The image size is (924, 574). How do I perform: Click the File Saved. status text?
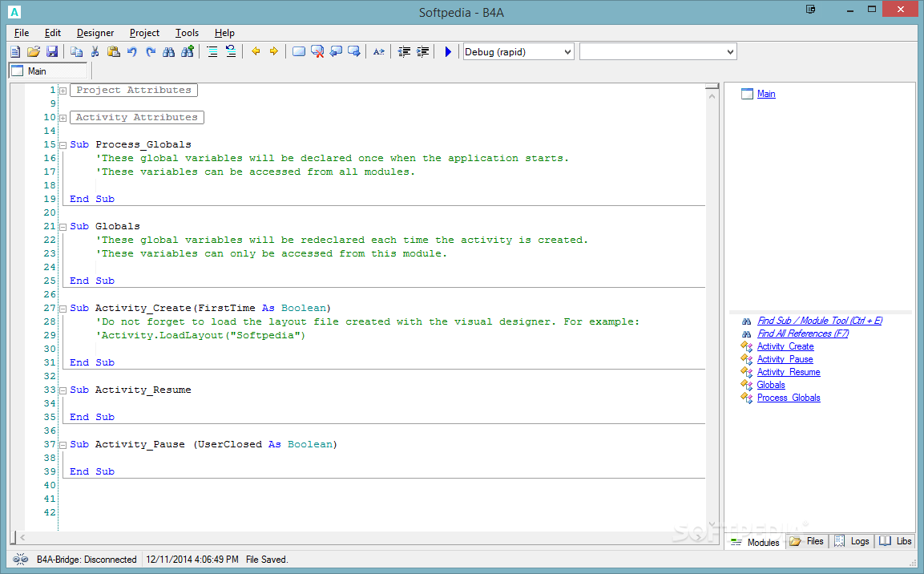(x=267, y=560)
